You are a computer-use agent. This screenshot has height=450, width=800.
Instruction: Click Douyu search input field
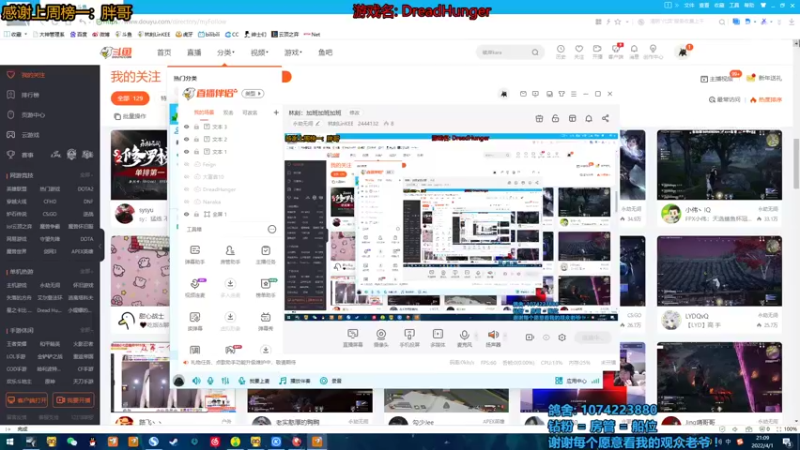click(x=504, y=52)
